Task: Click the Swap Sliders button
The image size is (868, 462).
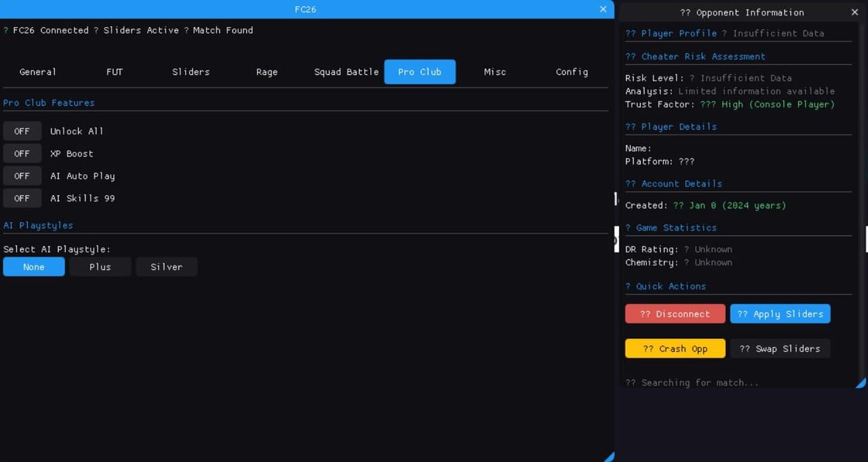Action: click(x=780, y=349)
